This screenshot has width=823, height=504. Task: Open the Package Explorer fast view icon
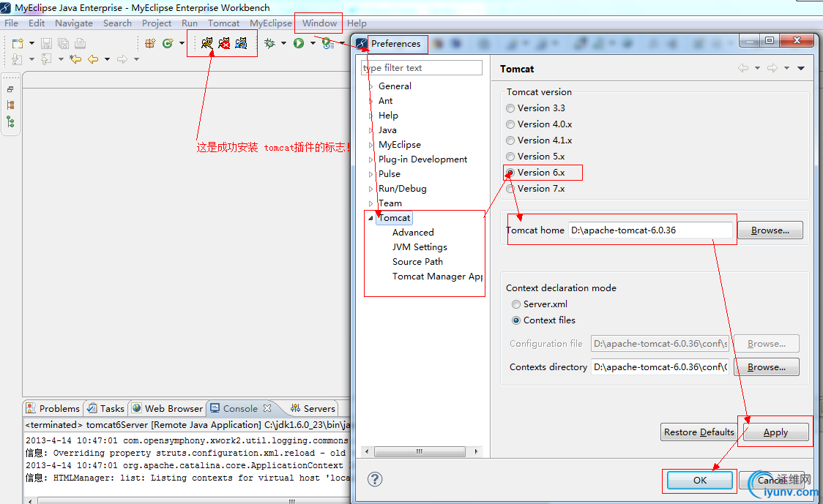pos(10,105)
